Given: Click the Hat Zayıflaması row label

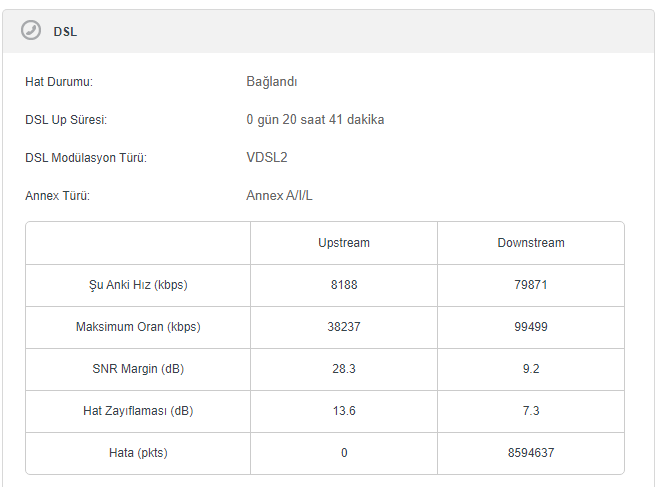Looking at the screenshot, I should pos(138,411).
